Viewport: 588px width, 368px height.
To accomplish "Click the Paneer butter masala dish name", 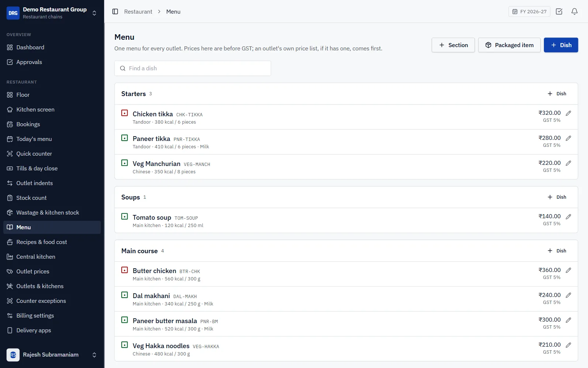I will point(165,321).
